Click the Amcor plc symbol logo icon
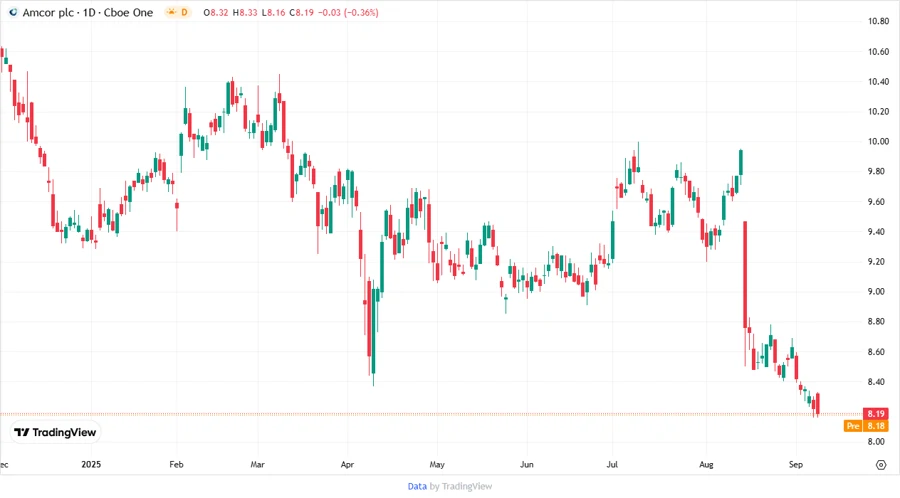Image resolution: width=900 pixels, height=498 pixels. (x=13, y=12)
